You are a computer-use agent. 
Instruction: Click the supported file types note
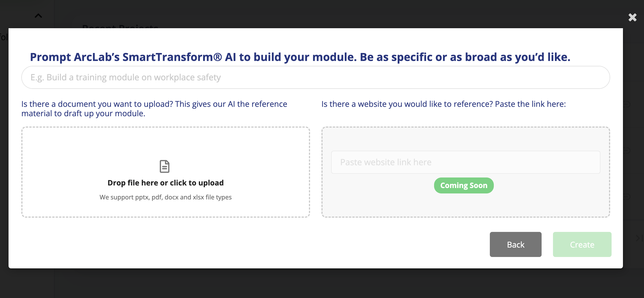[x=166, y=197]
